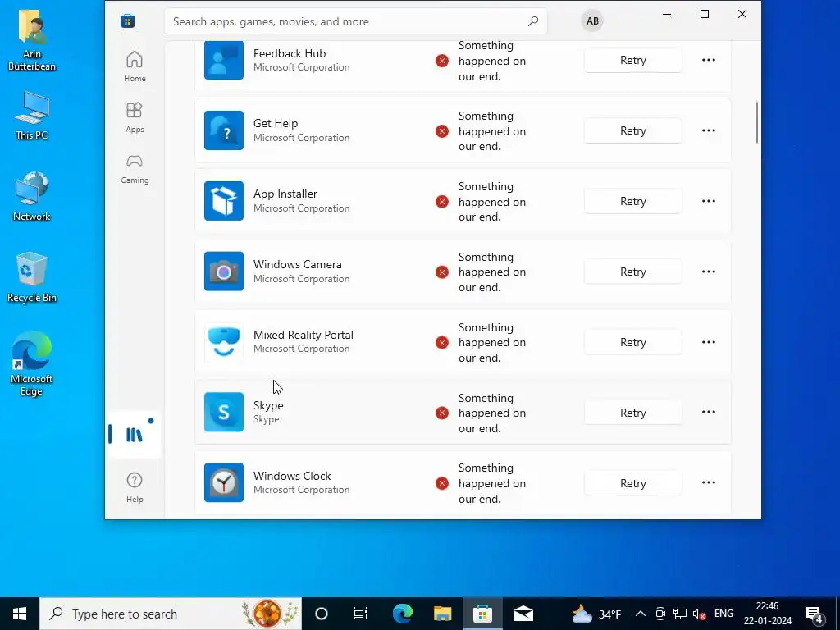Viewport: 840px width, 630px height.
Task: Click the error icon for Get Help
Action: click(x=442, y=131)
